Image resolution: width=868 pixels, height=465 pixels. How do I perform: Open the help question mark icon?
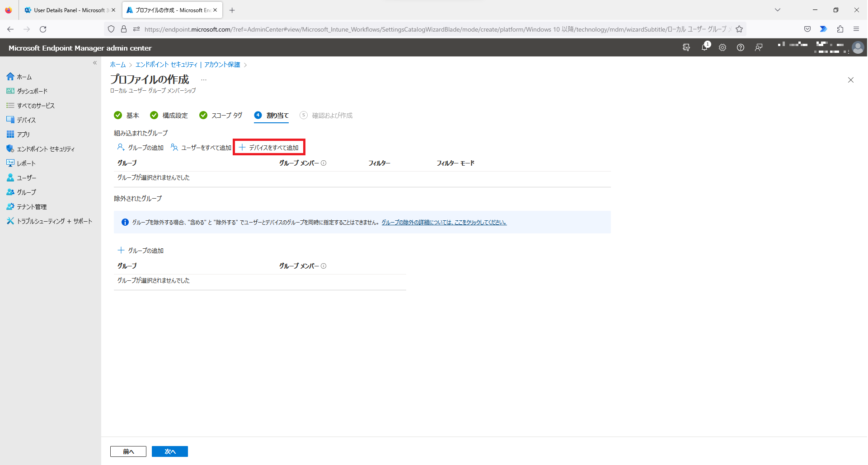click(x=741, y=47)
